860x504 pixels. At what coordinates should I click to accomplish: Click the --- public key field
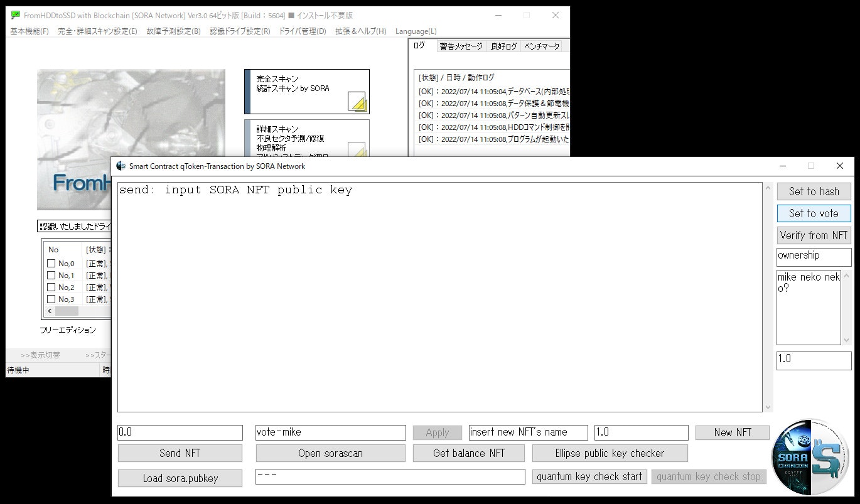coord(390,476)
